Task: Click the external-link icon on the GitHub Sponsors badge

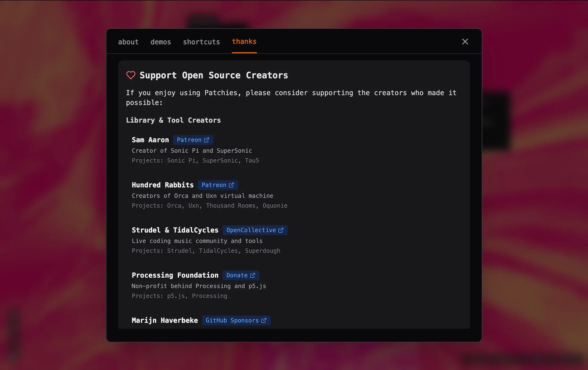Action: click(x=264, y=320)
